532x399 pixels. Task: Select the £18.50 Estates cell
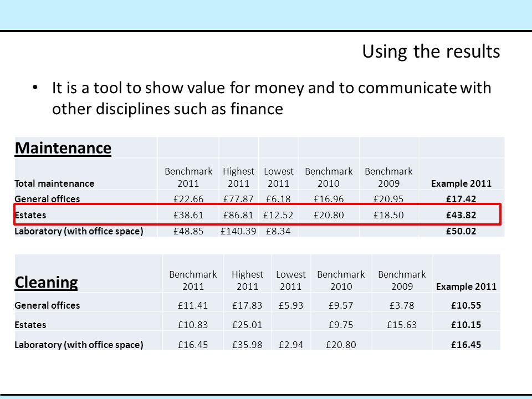388,215
